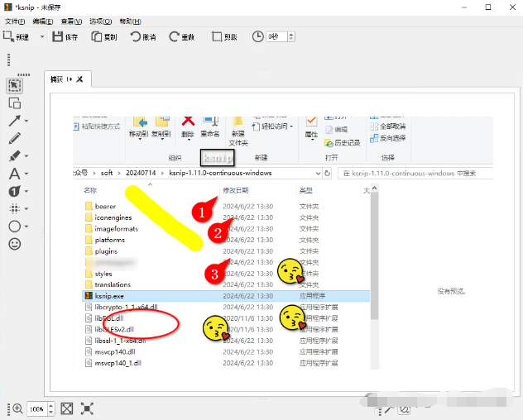Screen dimensions: 523x420
Task: Select the Select/Move tool
Action: (x=14, y=86)
